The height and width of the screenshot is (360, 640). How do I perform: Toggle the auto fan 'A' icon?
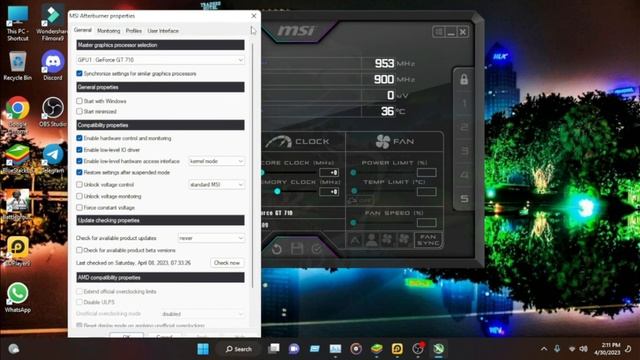point(355,240)
